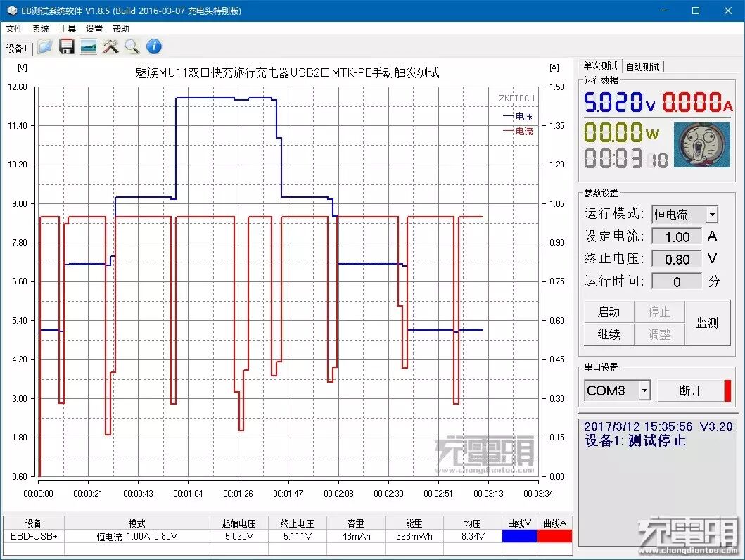Click the cartoon face avatar image

(x=702, y=146)
